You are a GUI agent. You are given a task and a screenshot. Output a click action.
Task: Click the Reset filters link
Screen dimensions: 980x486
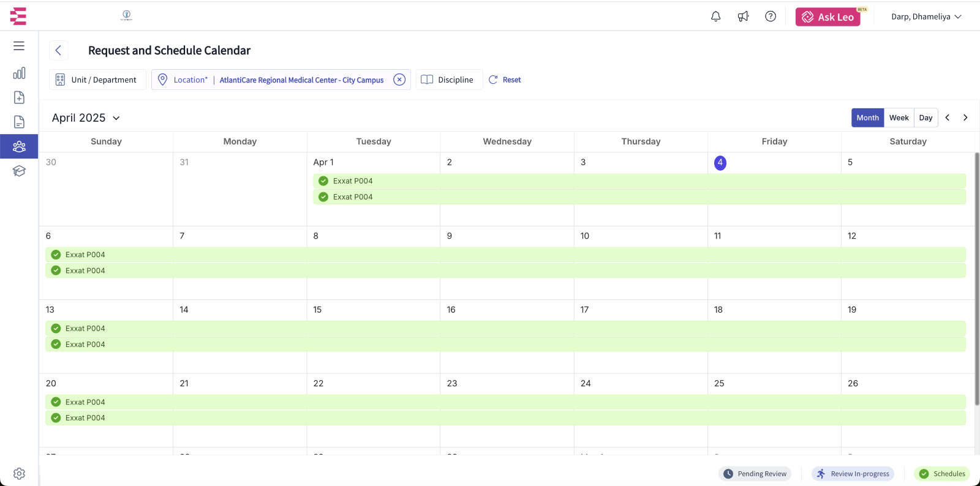(505, 80)
